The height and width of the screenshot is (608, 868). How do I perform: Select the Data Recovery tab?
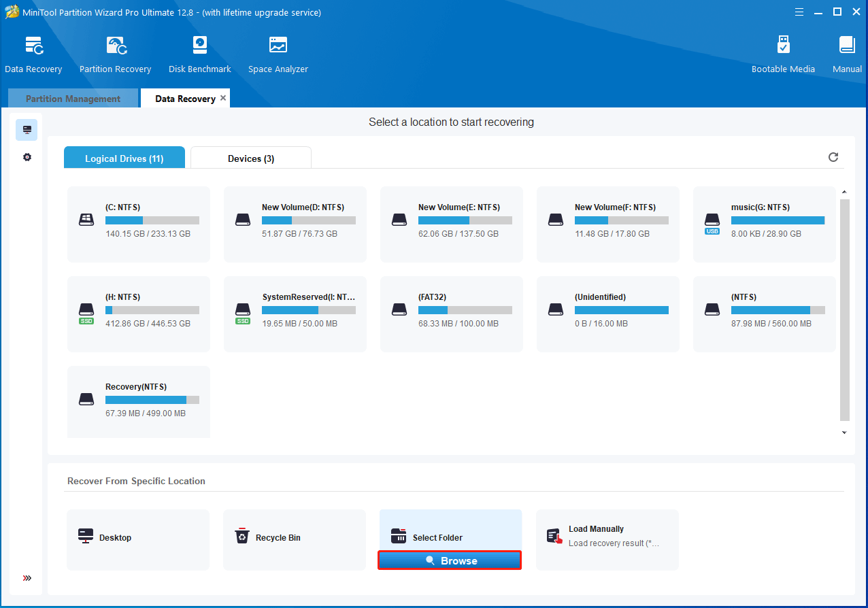click(185, 99)
